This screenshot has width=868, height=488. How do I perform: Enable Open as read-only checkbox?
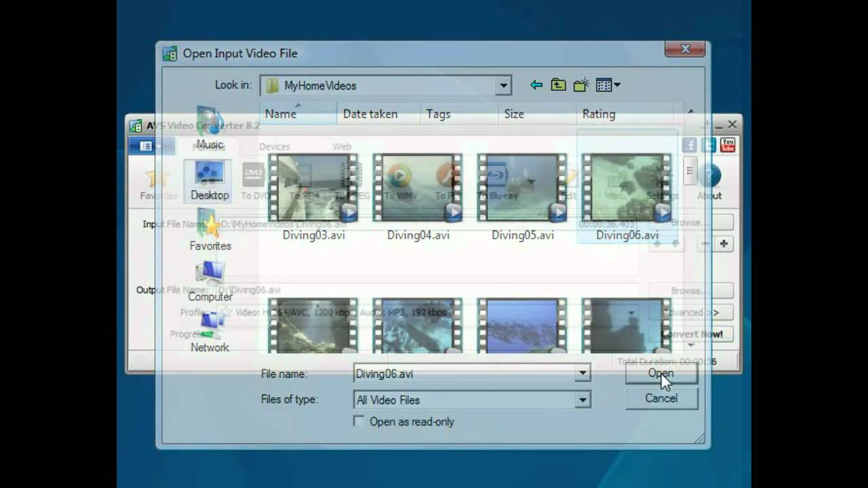click(x=359, y=422)
